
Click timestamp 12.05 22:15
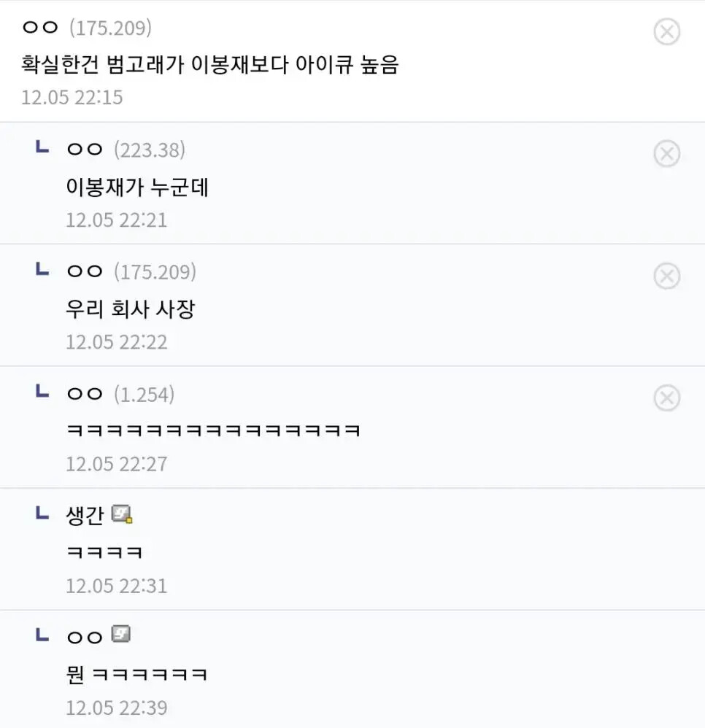pyautogui.click(x=72, y=98)
